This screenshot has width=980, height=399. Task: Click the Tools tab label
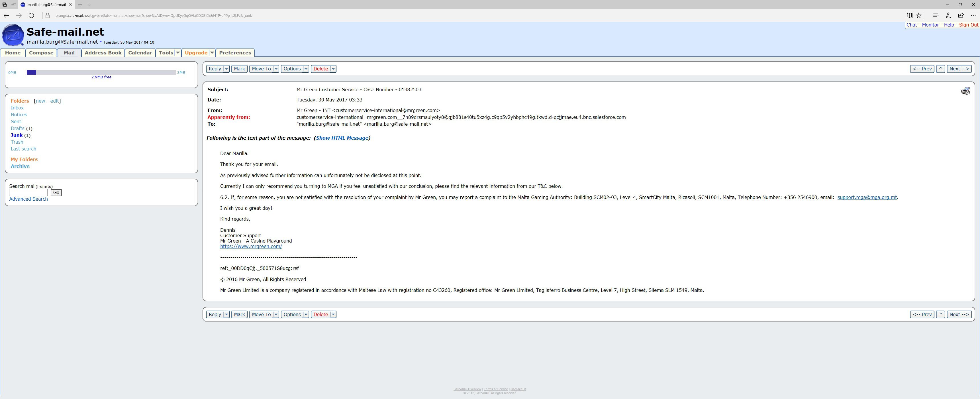click(x=166, y=53)
